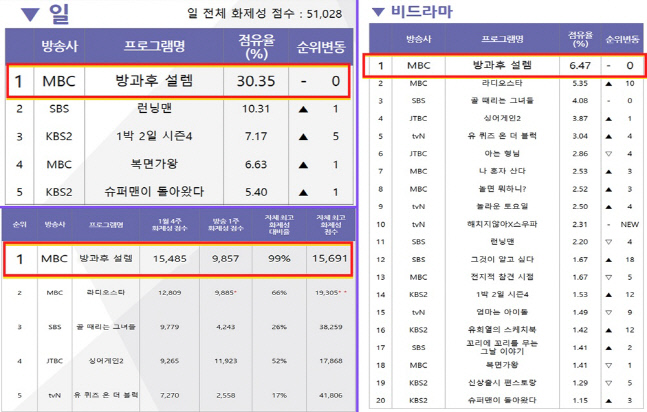Viewport: 647px width, 412px height.
Task: Click the 점유율(%) header in the 일 table
Action: tap(256, 47)
